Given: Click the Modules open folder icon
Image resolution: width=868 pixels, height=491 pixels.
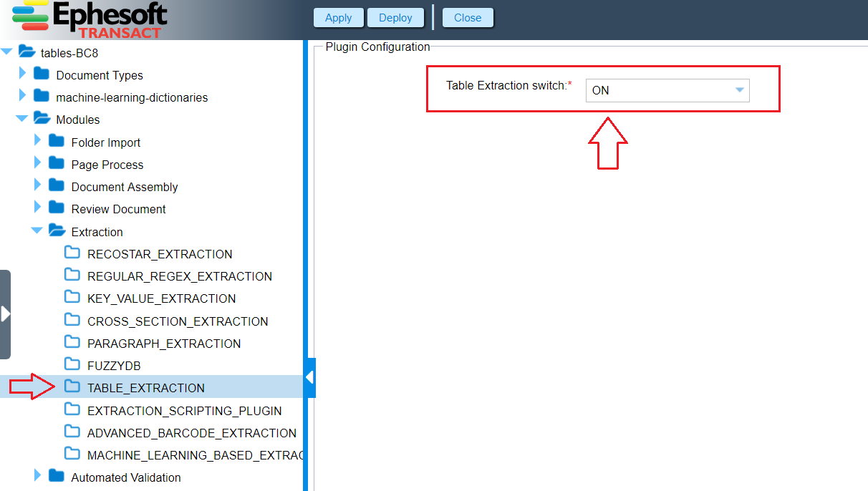Looking at the screenshot, I should pyautogui.click(x=42, y=118).
